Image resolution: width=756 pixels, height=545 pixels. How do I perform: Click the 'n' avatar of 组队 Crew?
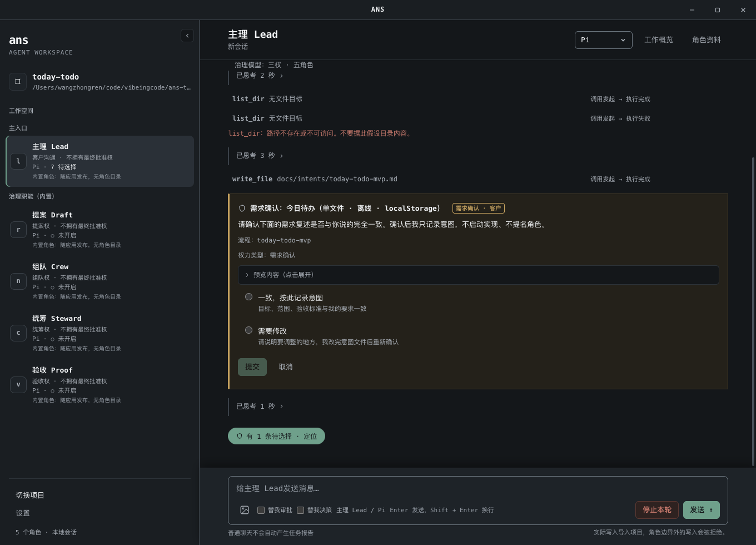click(x=18, y=281)
